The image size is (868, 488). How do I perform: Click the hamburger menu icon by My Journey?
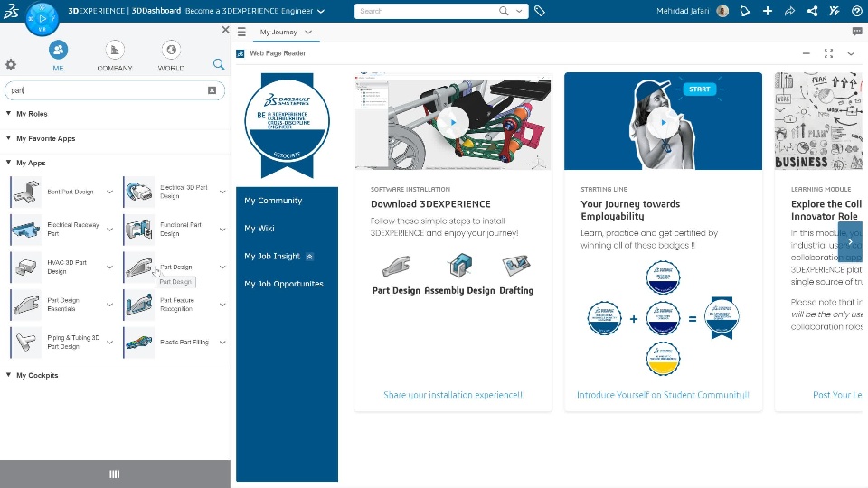point(242,33)
